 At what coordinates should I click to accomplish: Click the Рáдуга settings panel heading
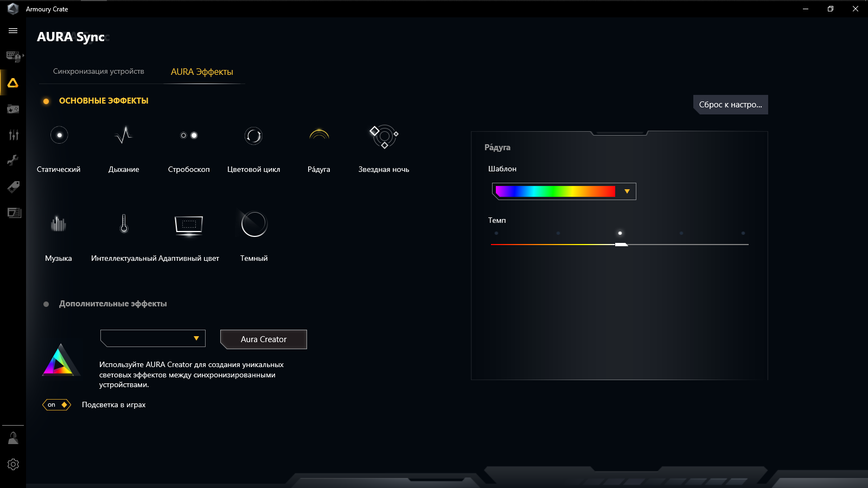497,147
